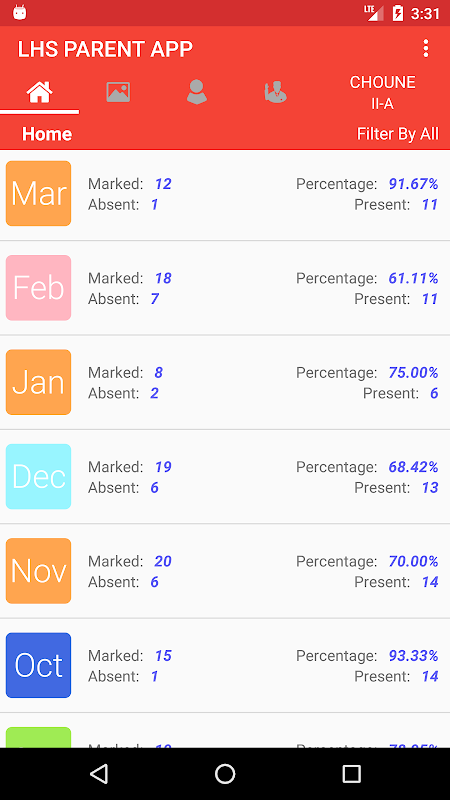This screenshot has height=800, width=450.
Task: Select the orange Nov month tile
Action: 38,571
